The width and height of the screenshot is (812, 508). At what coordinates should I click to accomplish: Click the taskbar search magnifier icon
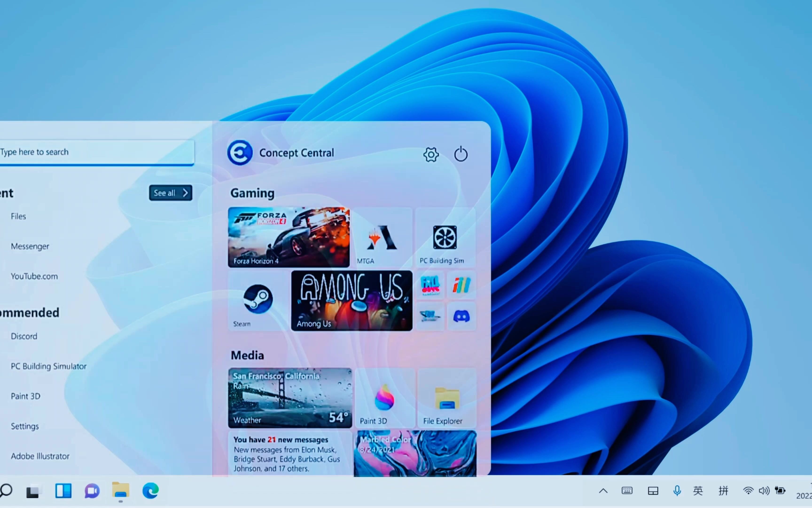click(x=6, y=491)
